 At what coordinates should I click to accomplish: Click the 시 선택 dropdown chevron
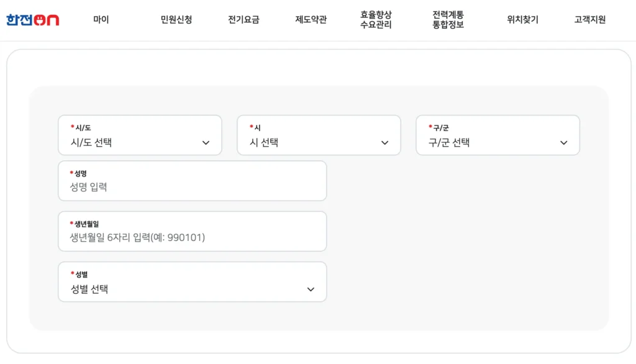point(384,143)
